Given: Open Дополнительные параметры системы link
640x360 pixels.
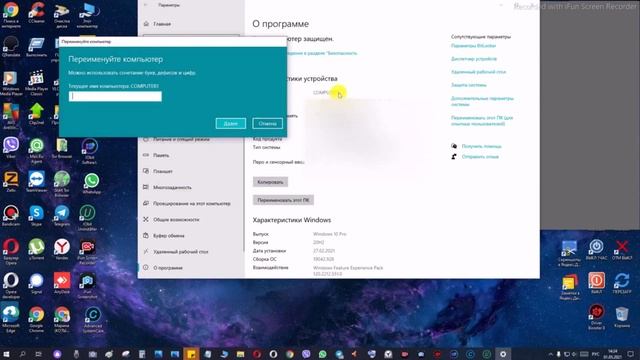Looking at the screenshot, I should [482, 101].
